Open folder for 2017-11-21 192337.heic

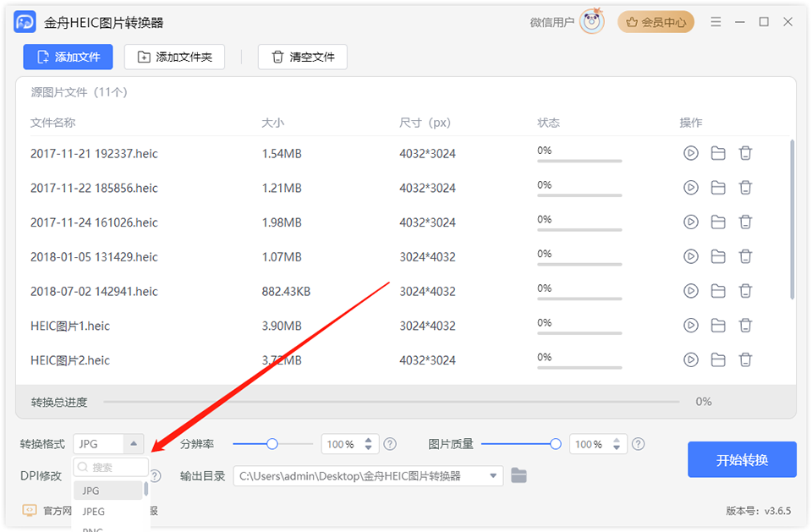[x=718, y=153]
